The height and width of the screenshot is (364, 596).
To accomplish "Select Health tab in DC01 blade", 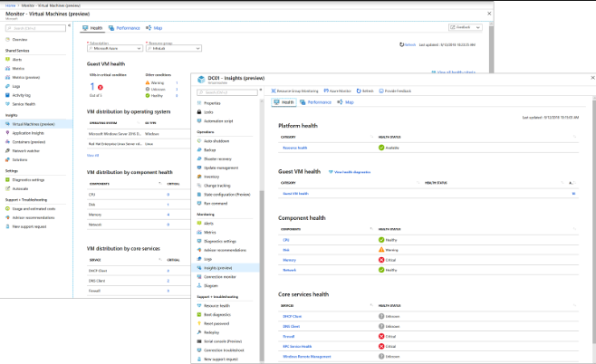I will coord(284,102).
